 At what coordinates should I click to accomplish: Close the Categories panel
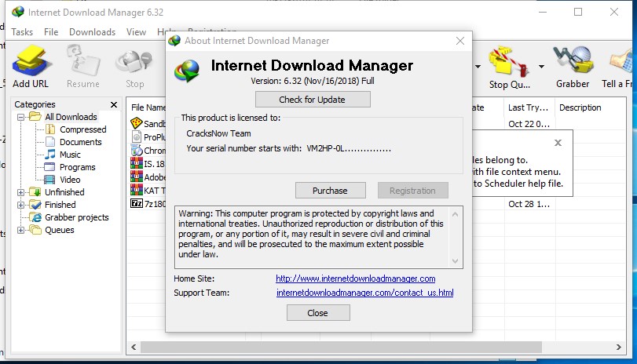tap(114, 104)
